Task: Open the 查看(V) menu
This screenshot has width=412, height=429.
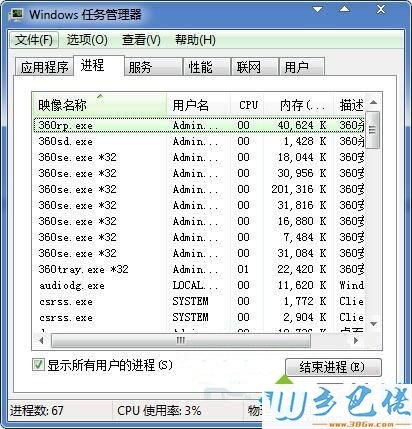Action: (141, 40)
